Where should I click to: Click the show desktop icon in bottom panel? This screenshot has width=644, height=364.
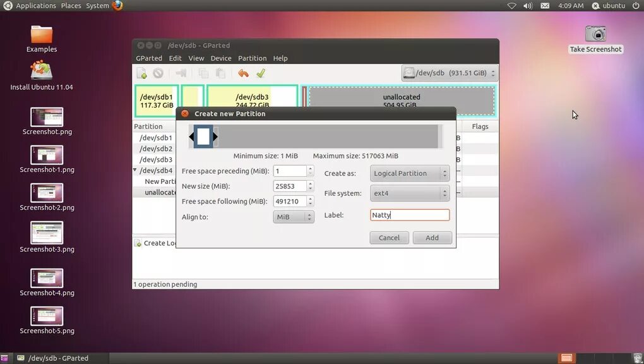pos(4,358)
